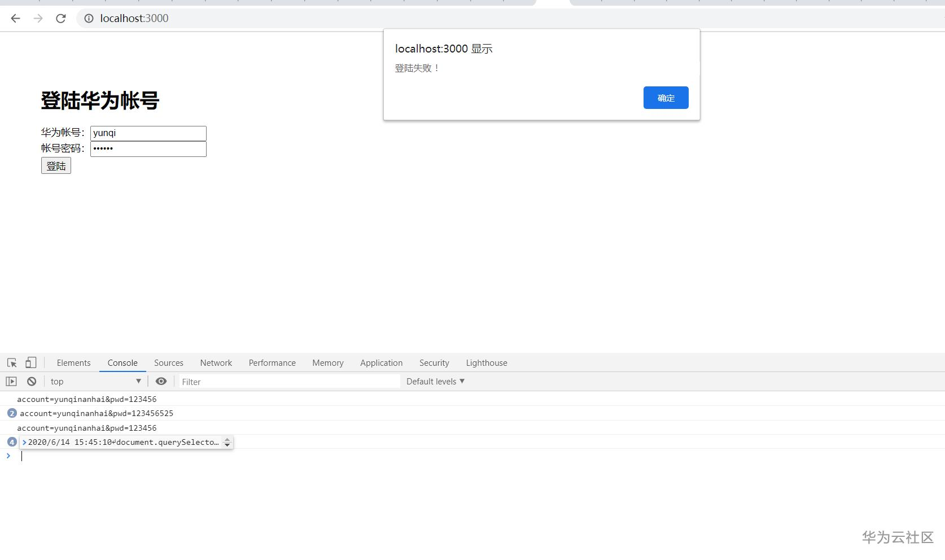Go to the Application tab
The width and height of the screenshot is (945, 560).
click(382, 362)
